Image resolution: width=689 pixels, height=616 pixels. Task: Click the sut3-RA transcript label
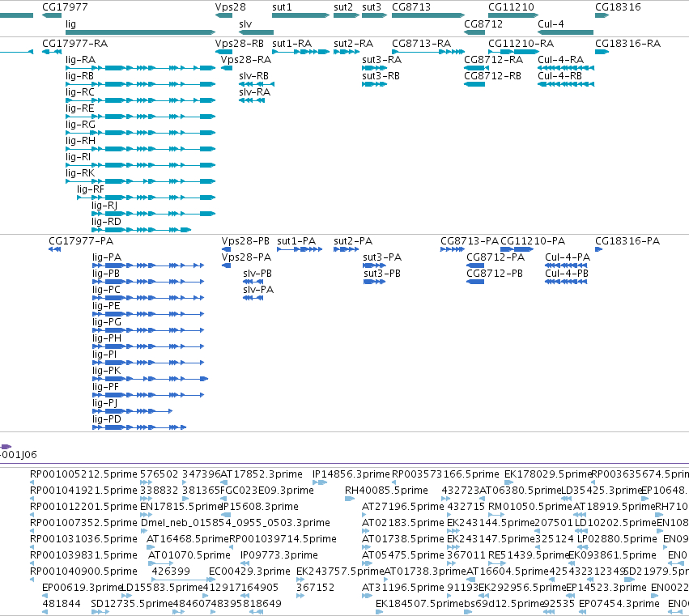point(382,60)
